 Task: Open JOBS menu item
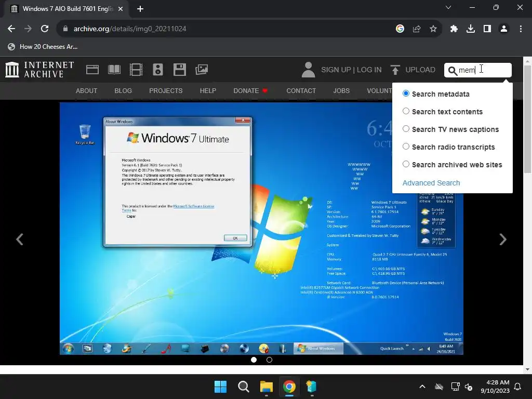coord(341,91)
